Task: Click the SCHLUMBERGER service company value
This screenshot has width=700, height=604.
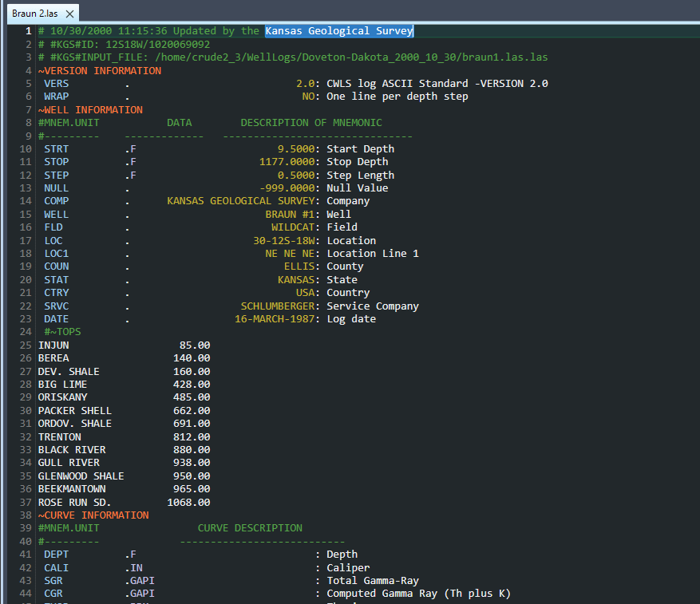Action: click(x=279, y=306)
